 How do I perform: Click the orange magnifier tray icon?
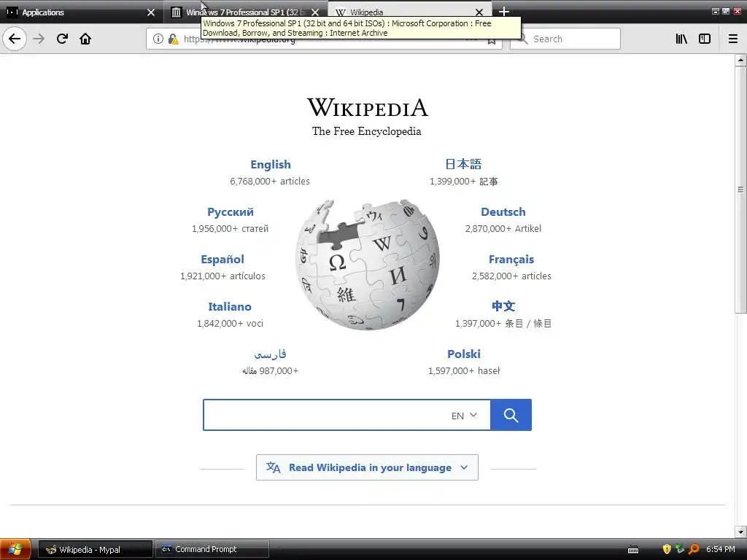(693, 549)
